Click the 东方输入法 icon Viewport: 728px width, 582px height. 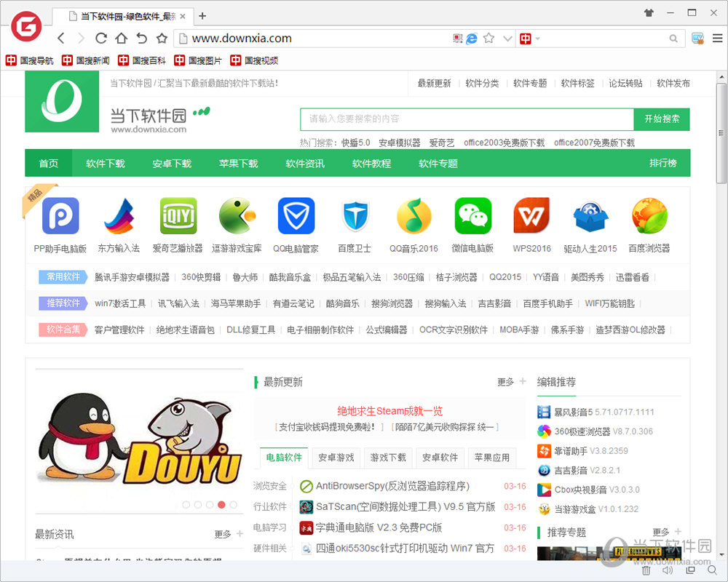coord(119,216)
